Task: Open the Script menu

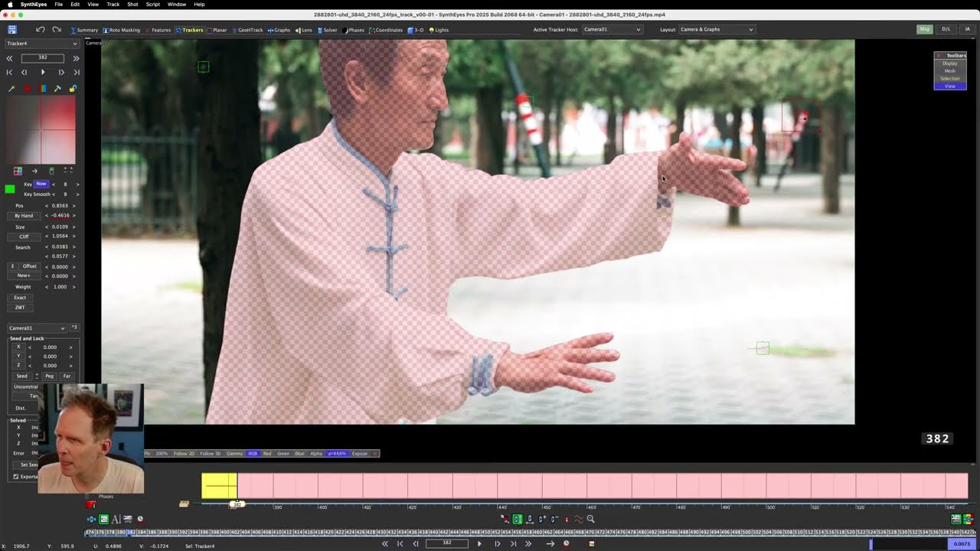Action: (x=152, y=5)
